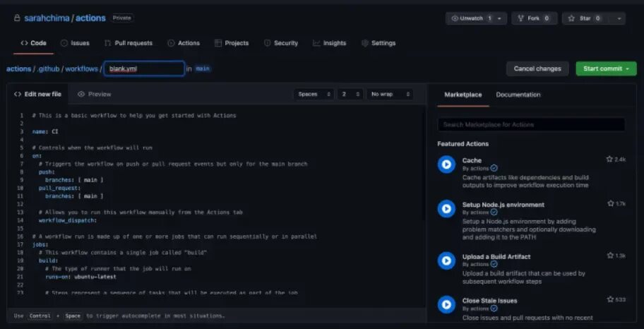Click the star icon next to Cache 2.4k

click(x=609, y=159)
